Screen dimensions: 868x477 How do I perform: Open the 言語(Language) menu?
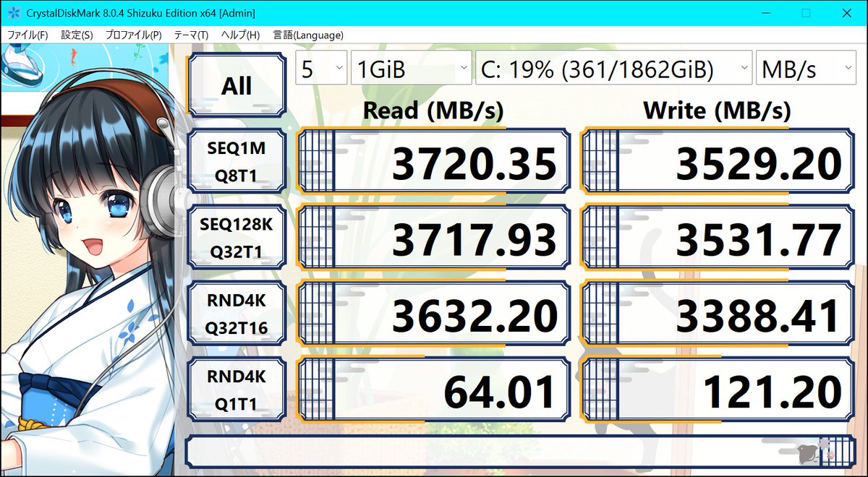308,35
